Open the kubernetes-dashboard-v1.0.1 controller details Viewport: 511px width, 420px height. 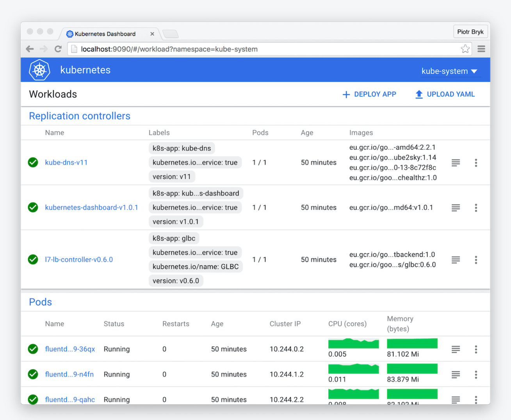[91, 208]
